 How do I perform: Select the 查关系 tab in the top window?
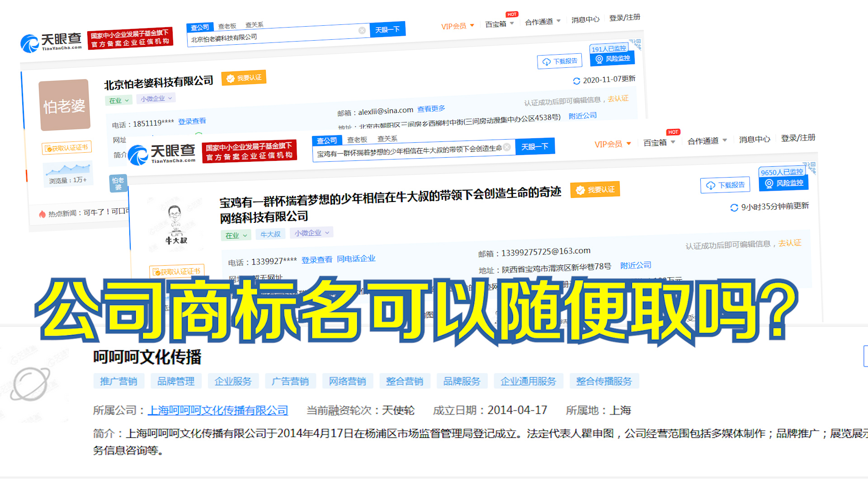tap(255, 25)
